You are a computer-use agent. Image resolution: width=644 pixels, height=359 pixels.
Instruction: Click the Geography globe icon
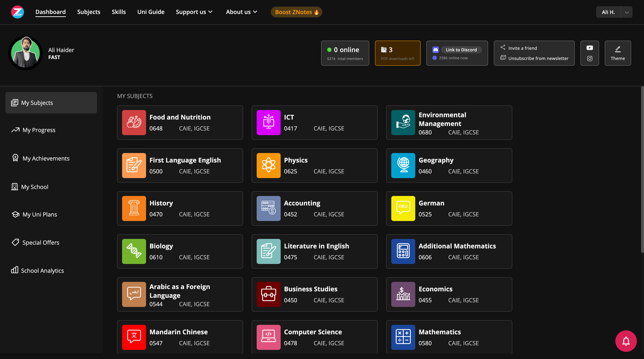[x=403, y=166]
